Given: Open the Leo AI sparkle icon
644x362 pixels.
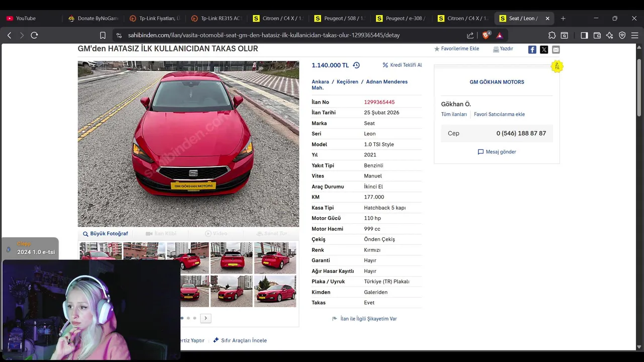Looking at the screenshot, I should point(610,35).
